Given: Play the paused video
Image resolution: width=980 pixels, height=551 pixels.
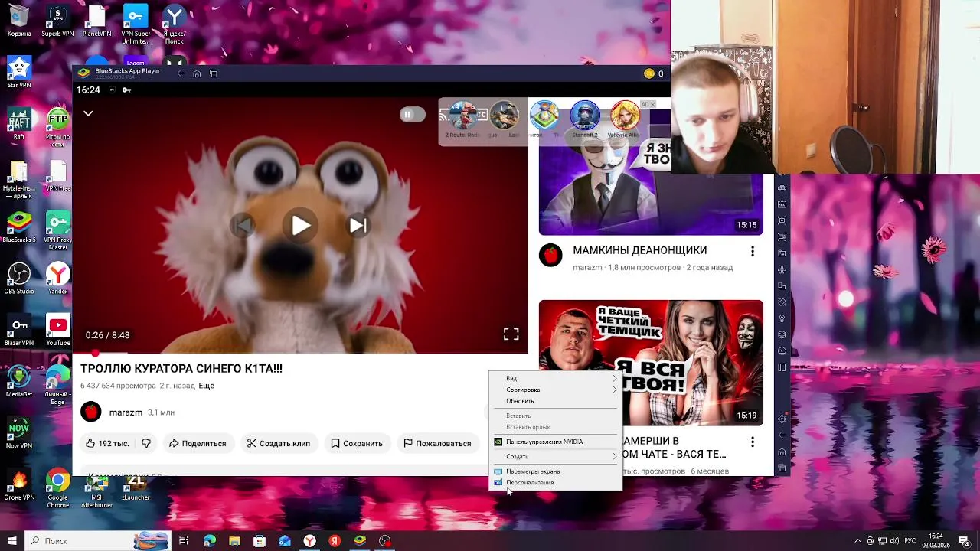Looking at the screenshot, I should point(301,226).
